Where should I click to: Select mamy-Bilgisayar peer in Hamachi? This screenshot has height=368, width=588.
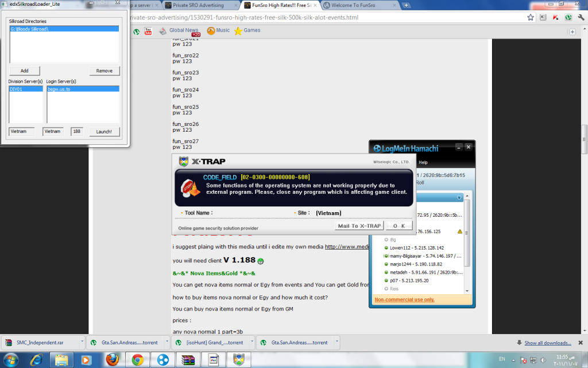click(x=422, y=256)
